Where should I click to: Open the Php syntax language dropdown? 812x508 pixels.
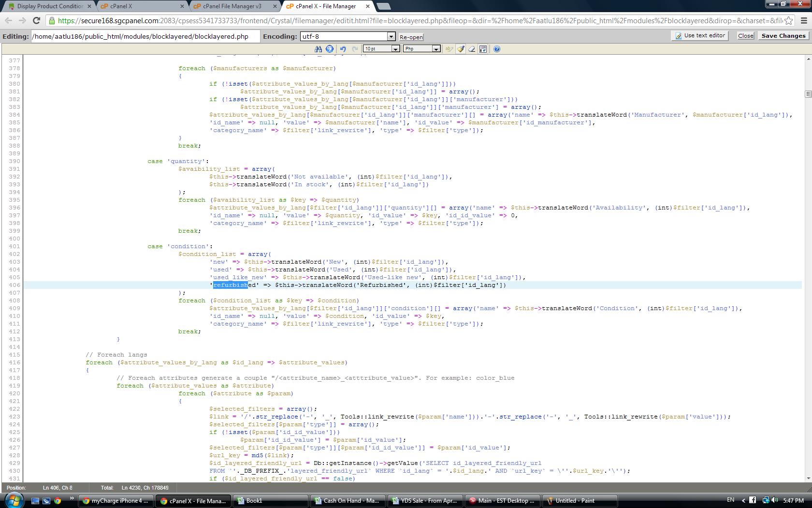436,49
